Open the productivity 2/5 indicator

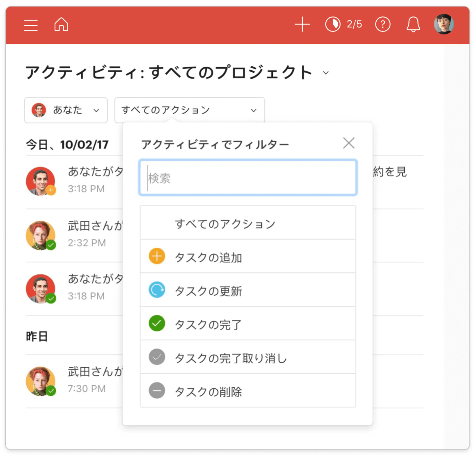tap(343, 24)
